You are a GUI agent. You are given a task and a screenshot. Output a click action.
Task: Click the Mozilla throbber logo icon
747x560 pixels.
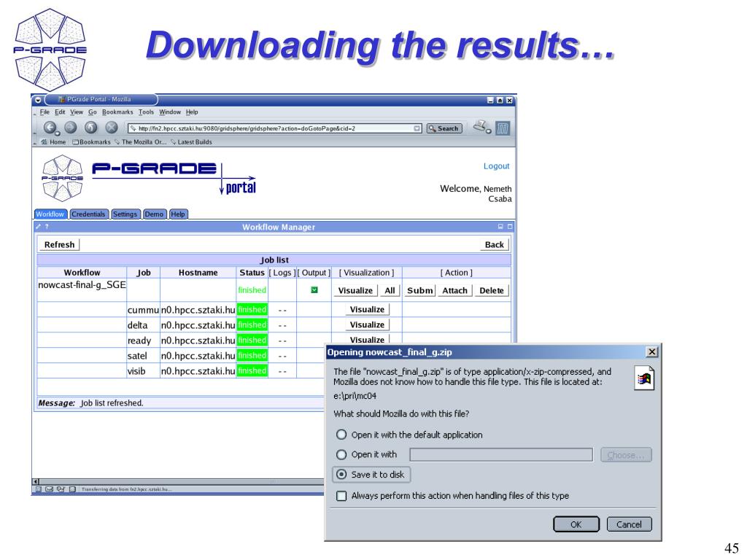[x=503, y=128]
